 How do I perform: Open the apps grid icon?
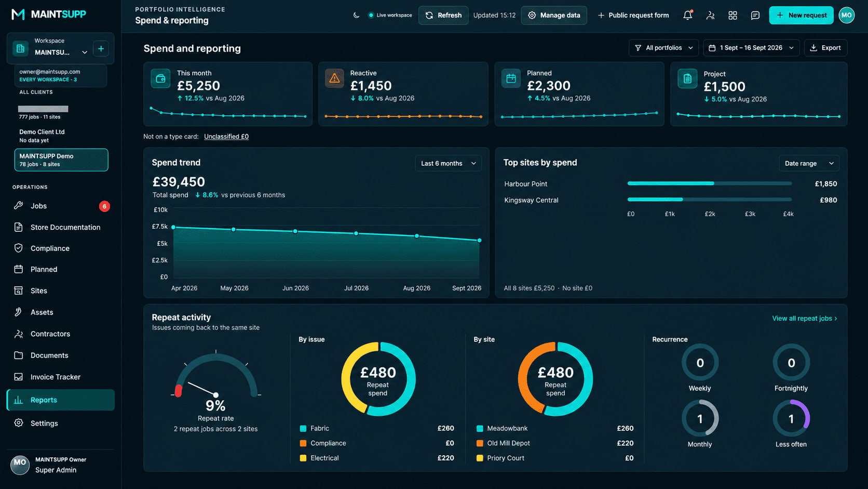[x=733, y=16]
